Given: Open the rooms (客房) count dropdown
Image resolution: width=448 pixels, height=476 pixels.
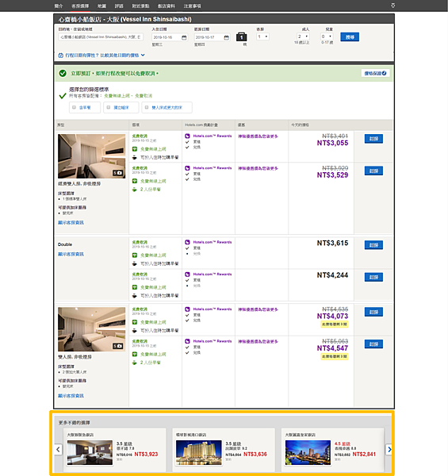Looking at the screenshot, I should click(262, 36).
